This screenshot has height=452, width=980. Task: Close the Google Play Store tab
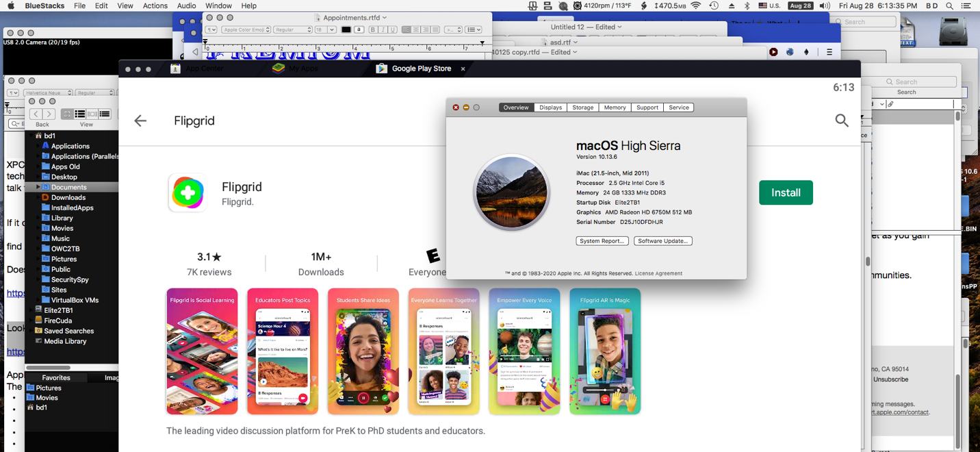click(x=463, y=68)
